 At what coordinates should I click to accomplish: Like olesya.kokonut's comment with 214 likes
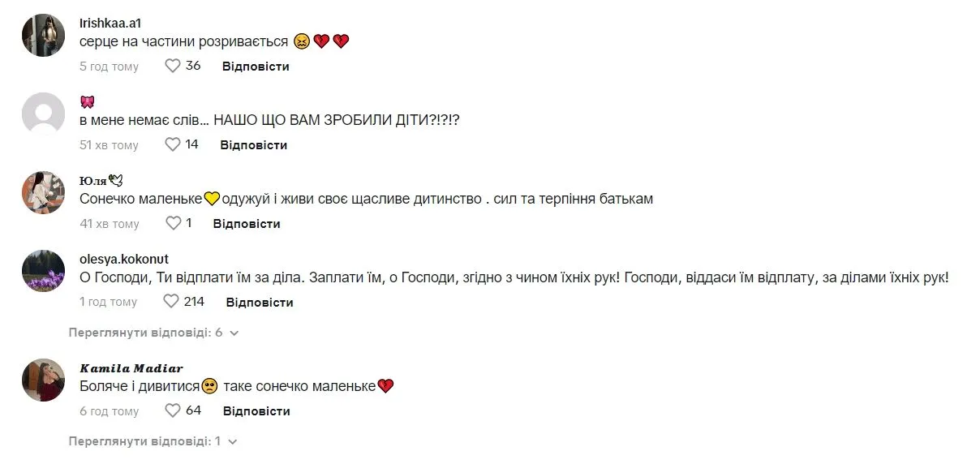tap(171, 302)
